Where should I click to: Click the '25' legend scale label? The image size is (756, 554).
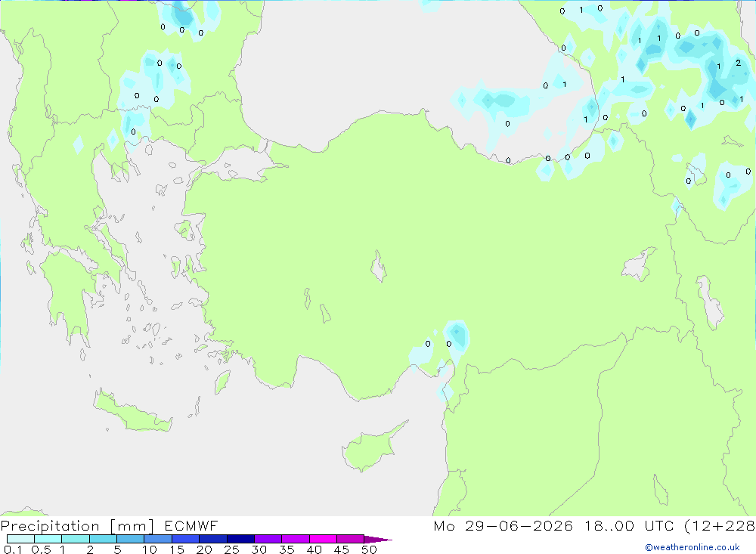tap(231, 549)
